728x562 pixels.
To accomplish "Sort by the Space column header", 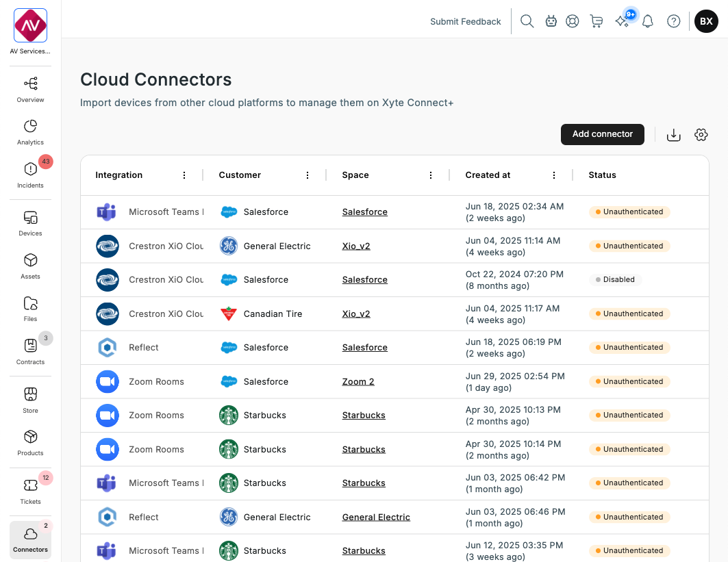I will pyautogui.click(x=355, y=175).
